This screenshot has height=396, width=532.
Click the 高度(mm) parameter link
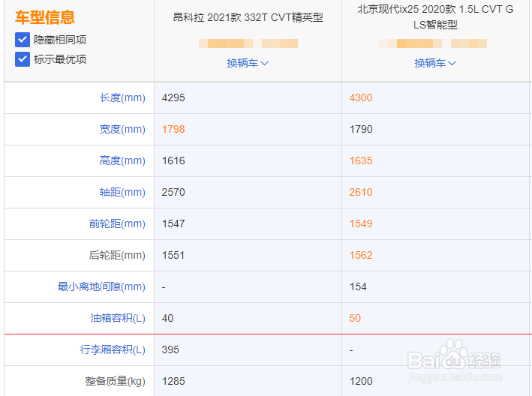tap(122, 160)
